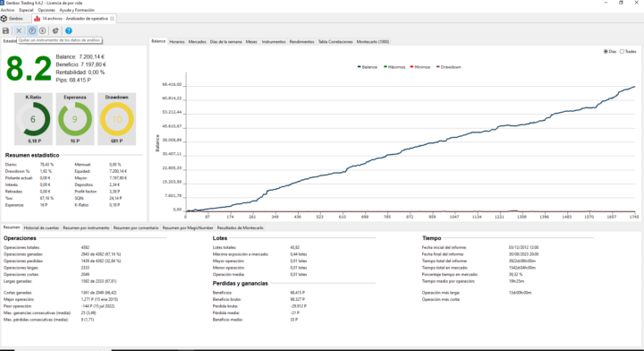Switch to the Horarios tab

point(177,42)
